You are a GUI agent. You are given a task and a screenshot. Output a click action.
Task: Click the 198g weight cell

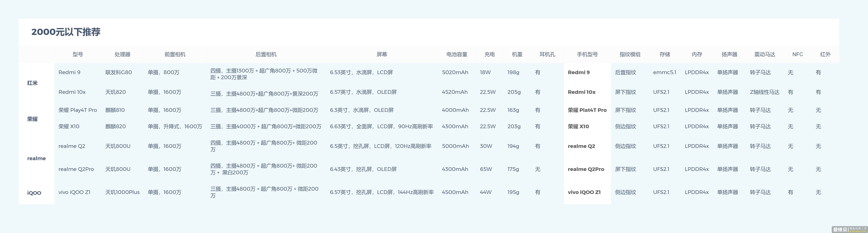click(x=513, y=72)
